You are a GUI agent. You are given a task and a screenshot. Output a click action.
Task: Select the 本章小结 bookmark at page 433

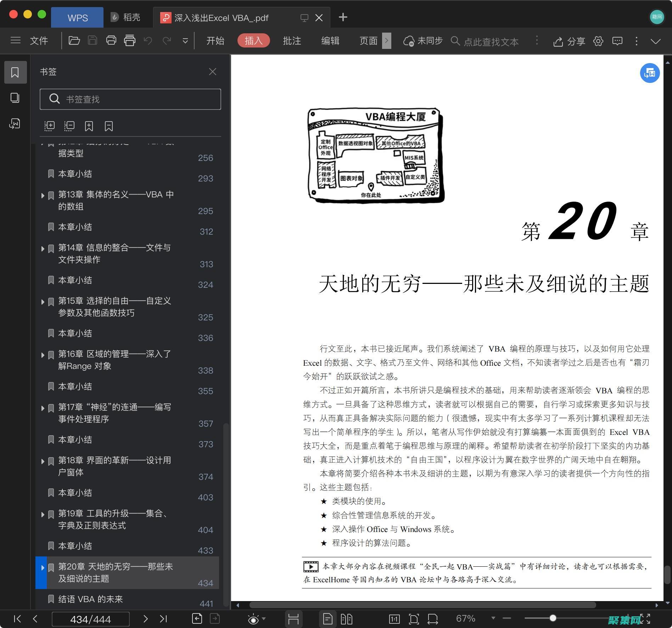coord(75,546)
